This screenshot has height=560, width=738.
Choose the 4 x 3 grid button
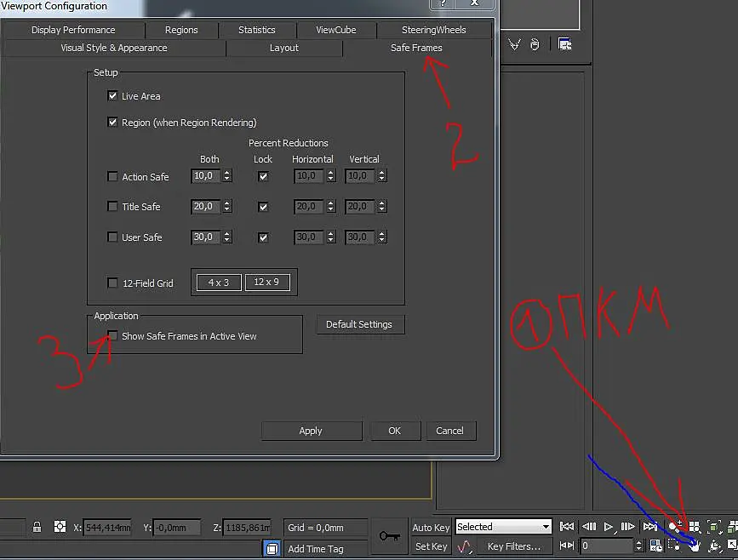pos(219,283)
